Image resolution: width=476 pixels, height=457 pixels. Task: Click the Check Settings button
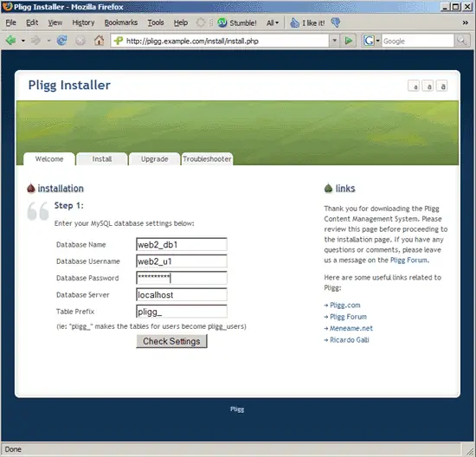pyautogui.click(x=171, y=341)
